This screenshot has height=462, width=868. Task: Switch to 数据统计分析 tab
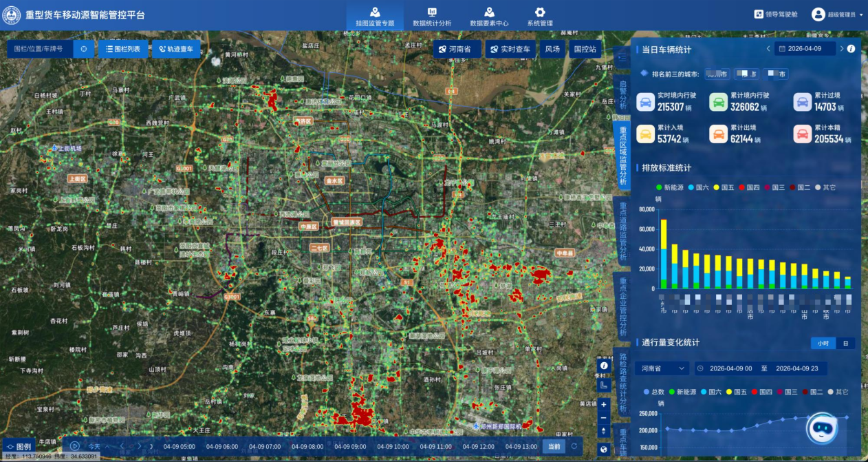coord(432,17)
